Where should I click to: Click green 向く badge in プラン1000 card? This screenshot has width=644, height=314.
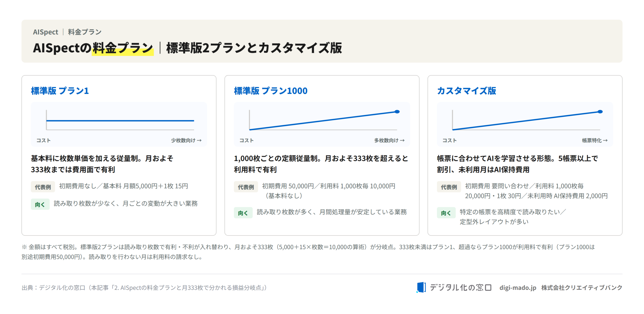pyautogui.click(x=243, y=213)
